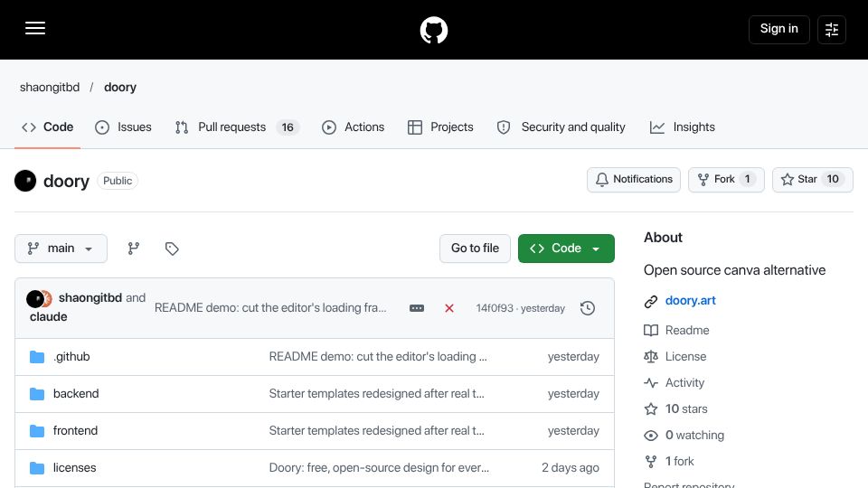The image size is (868, 488).
Task: Click the GitHub Octocat logo
Action: 433,30
